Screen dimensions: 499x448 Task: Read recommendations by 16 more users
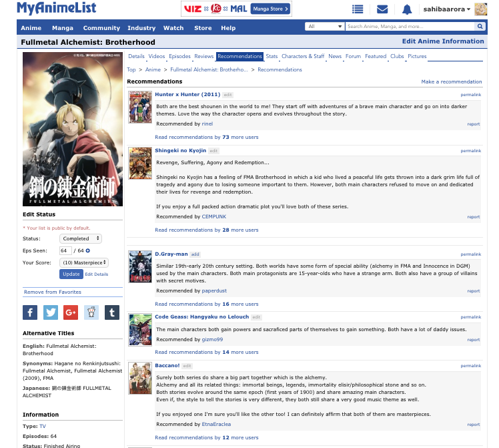[207, 304]
